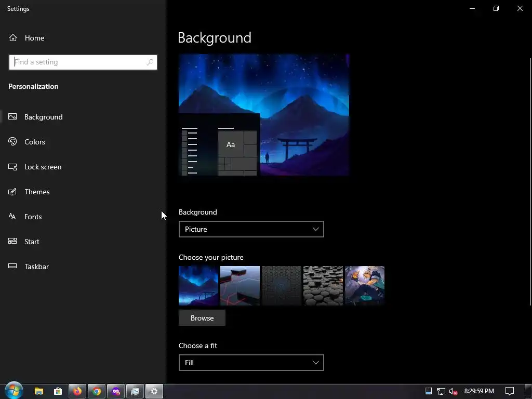Image resolution: width=532 pixels, height=399 pixels.
Task: Click the Browse button
Action: (x=202, y=318)
